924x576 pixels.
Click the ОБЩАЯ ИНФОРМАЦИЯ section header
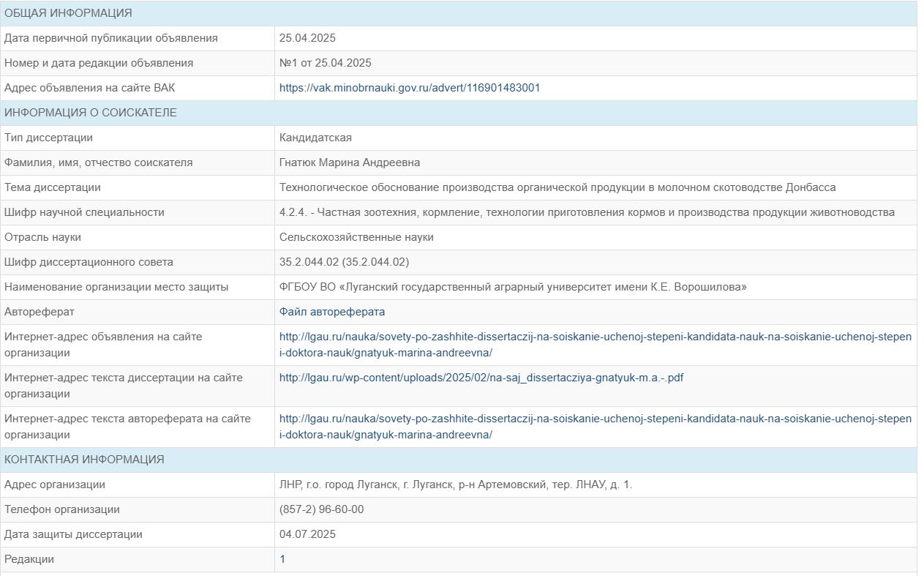[459, 13]
